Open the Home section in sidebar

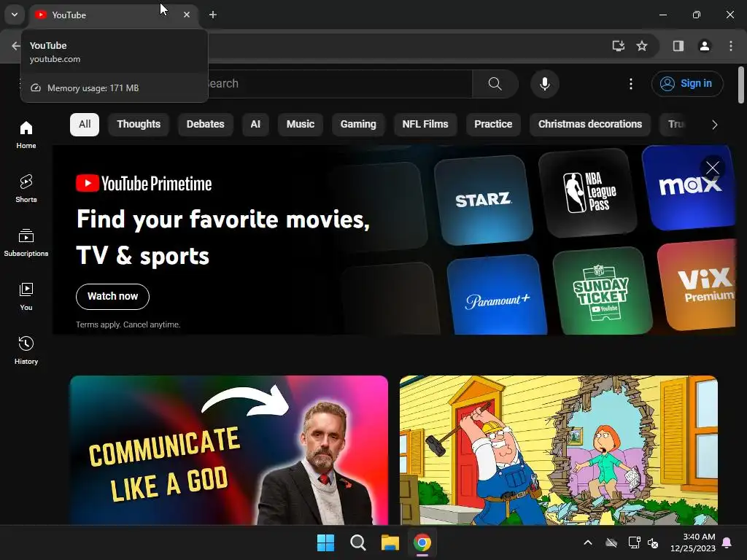(x=26, y=135)
